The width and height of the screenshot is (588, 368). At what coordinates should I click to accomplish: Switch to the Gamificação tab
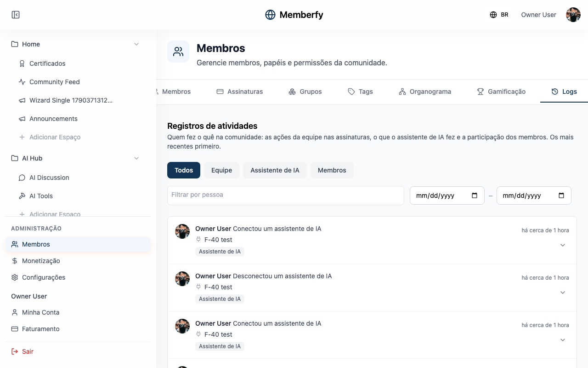pyautogui.click(x=501, y=92)
